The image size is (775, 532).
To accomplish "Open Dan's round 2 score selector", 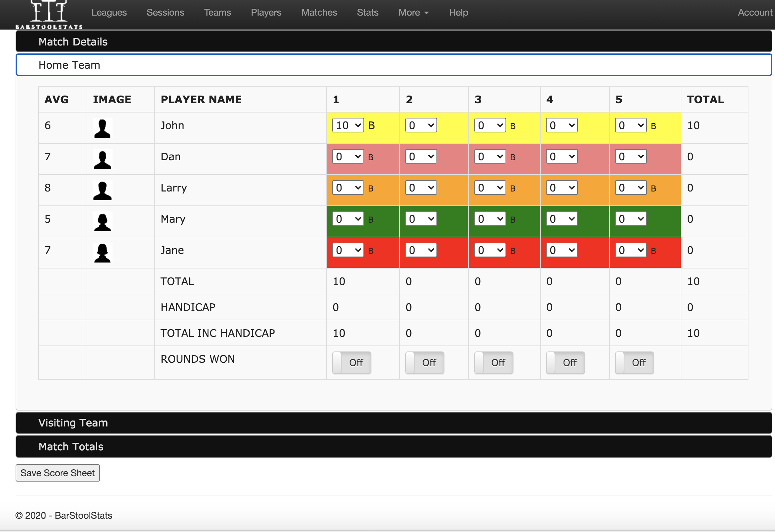I will pos(421,156).
